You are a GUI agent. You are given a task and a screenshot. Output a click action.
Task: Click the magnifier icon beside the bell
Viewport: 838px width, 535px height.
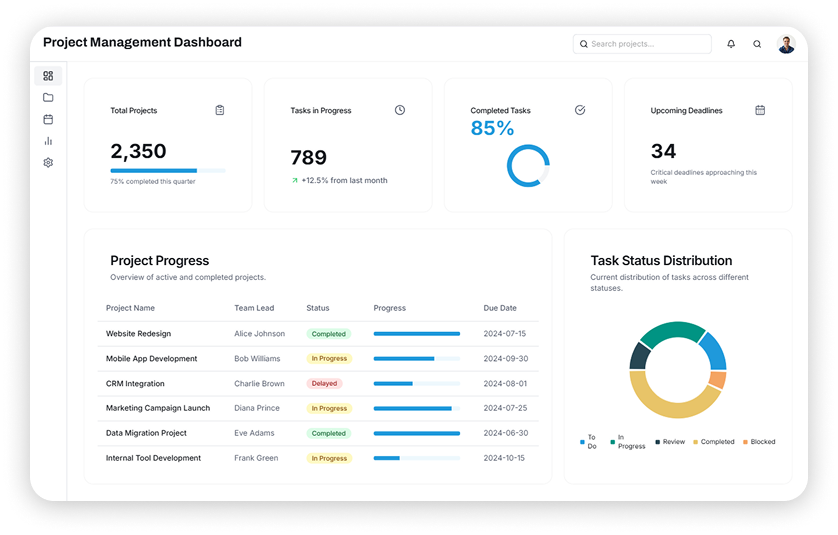tap(757, 44)
